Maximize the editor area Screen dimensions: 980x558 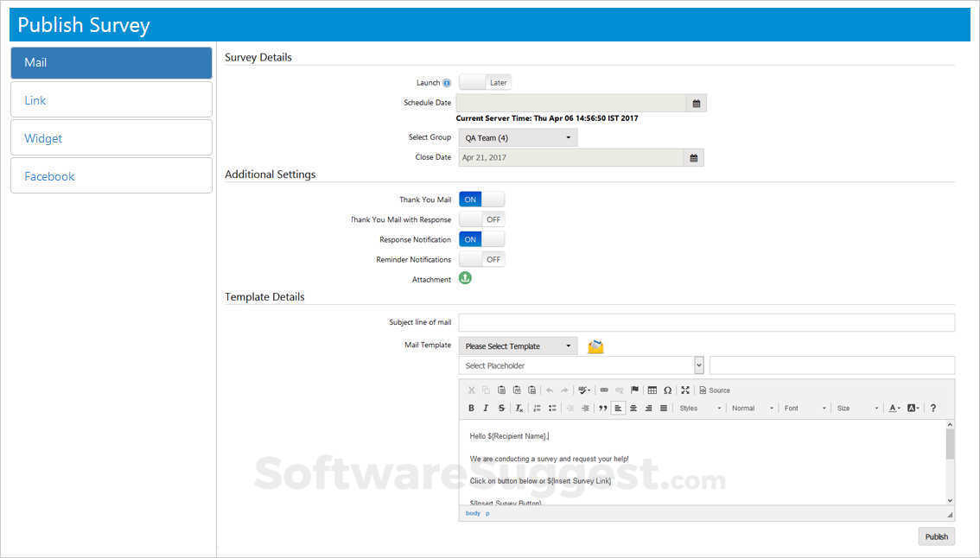point(685,390)
